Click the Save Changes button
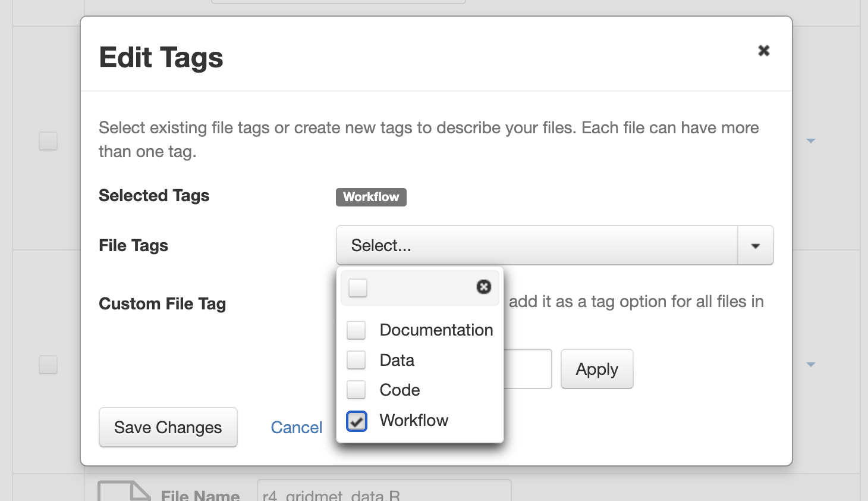The height and width of the screenshot is (501, 868). [x=168, y=427]
